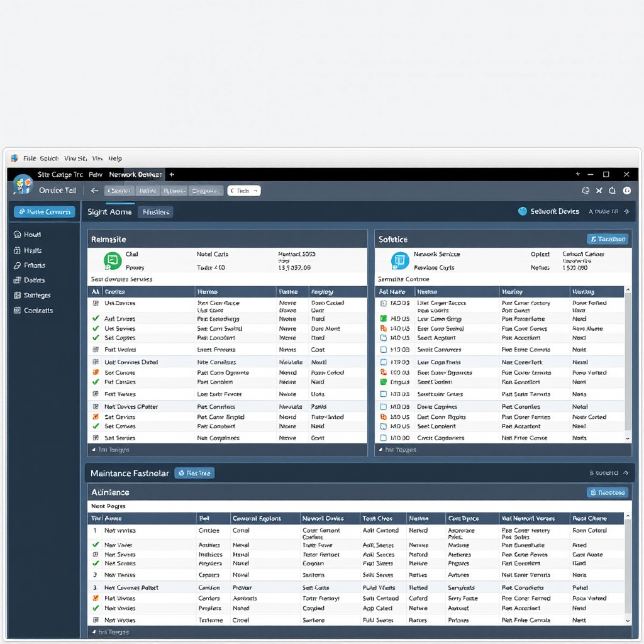Open the Firelt dropdown in the toolbar
Viewport: 644px width, 644px height.
[244, 191]
